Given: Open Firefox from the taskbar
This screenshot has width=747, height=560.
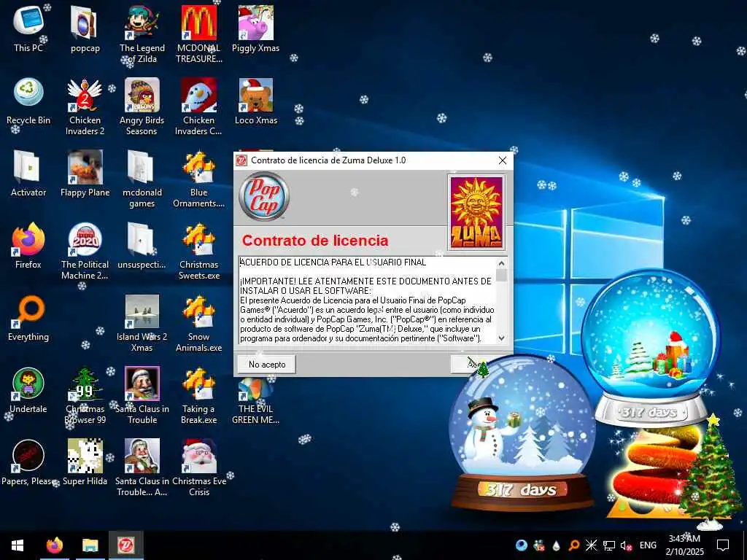Looking at the screenshot, I should pos(55,545).
